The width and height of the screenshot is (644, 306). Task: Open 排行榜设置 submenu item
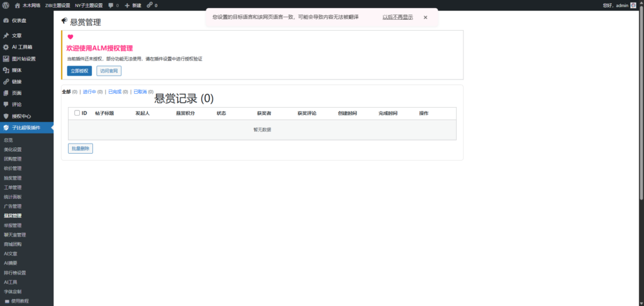coord(15,273)
